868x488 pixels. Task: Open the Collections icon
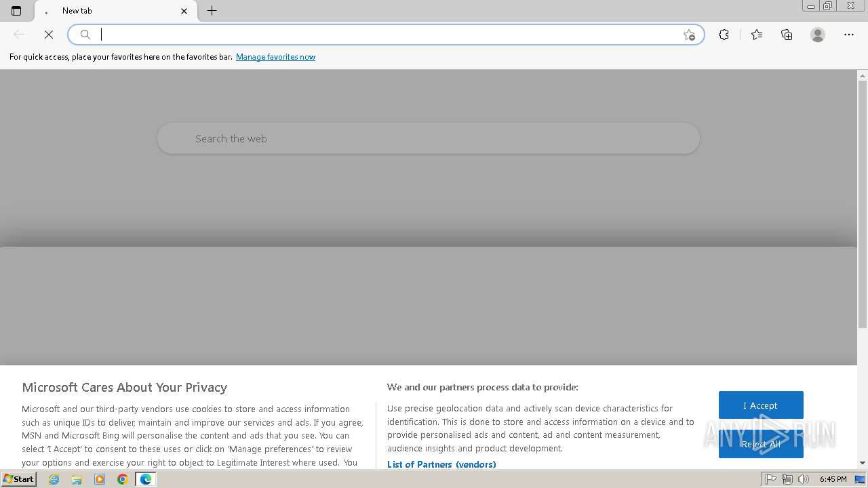(787, 35)
